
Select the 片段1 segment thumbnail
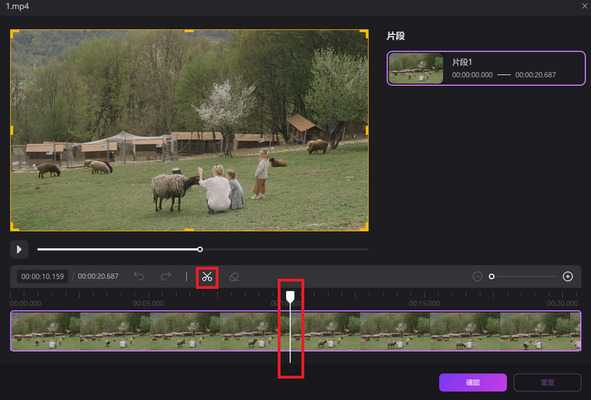pyautogui.click(x=416, y=68)
